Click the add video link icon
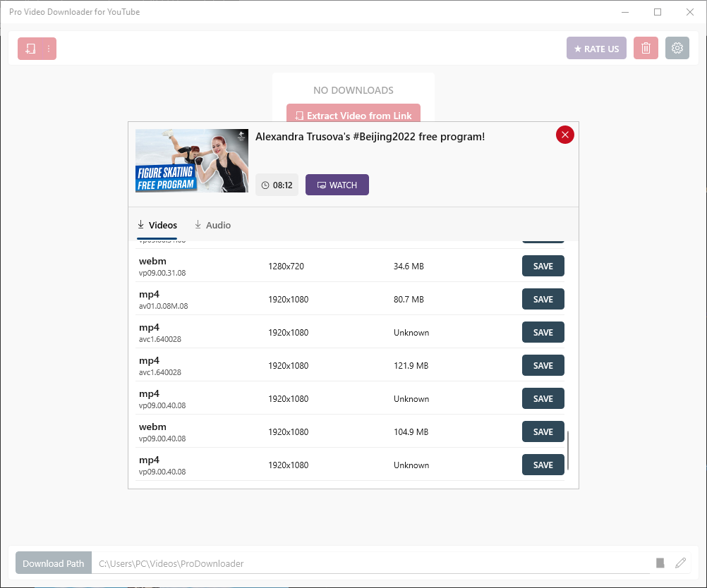This screenshot has width=707, height=588. [x=30, y=49]
